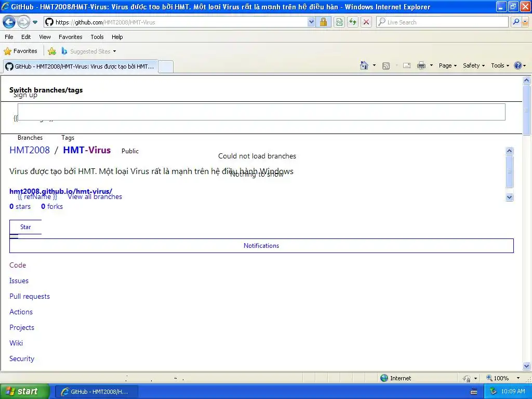Click the Help question mark icon
This screenshot has height=399, width=532.
point(518,65)
